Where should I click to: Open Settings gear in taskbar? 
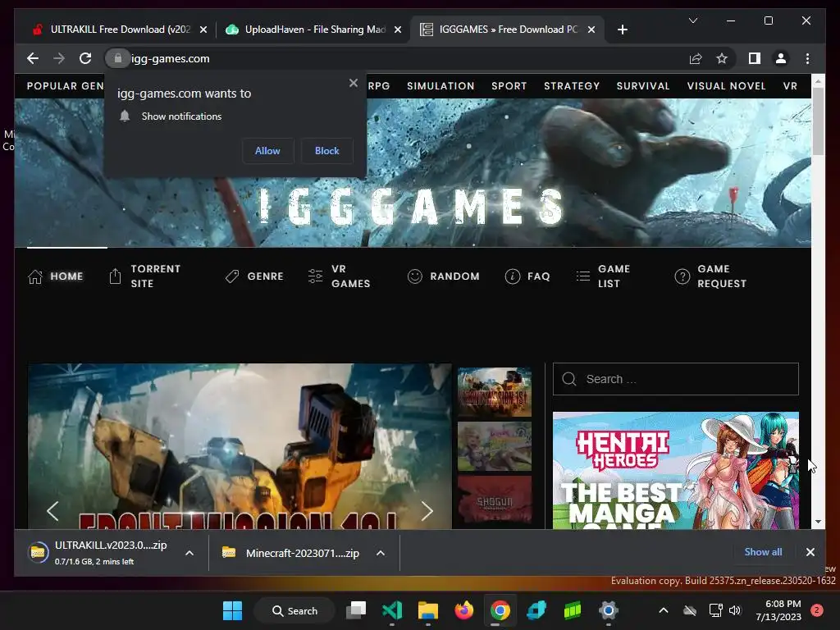point(608,610)
